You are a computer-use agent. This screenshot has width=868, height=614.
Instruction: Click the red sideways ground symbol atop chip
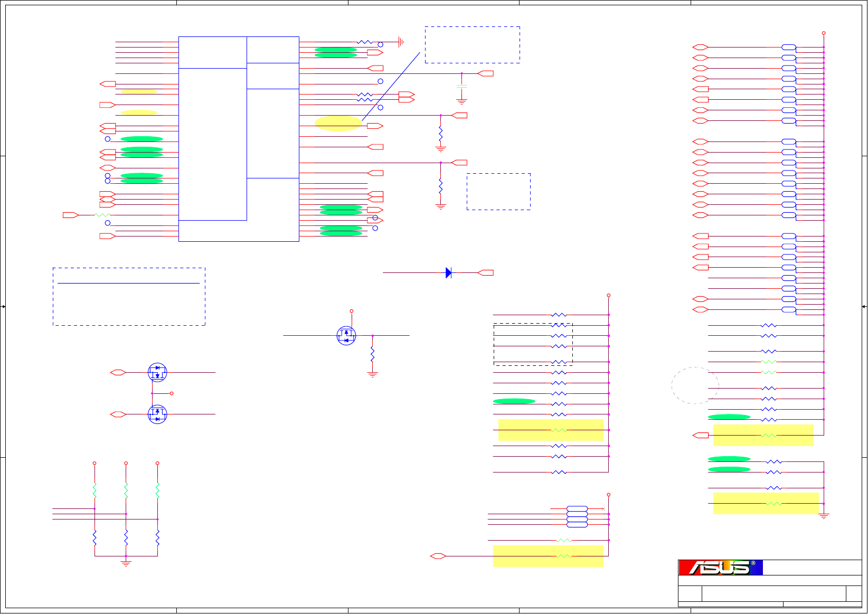(x=401, y=42)
